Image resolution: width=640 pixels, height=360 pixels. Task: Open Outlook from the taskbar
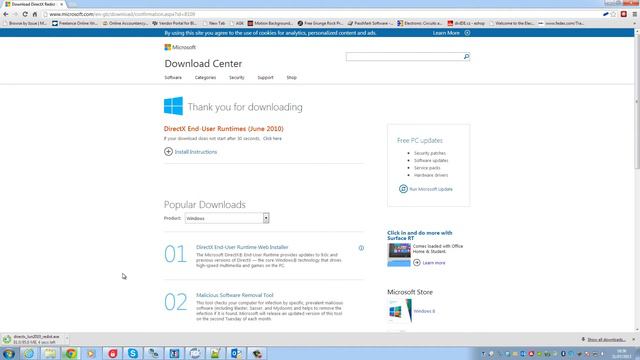tap(236, 353)
